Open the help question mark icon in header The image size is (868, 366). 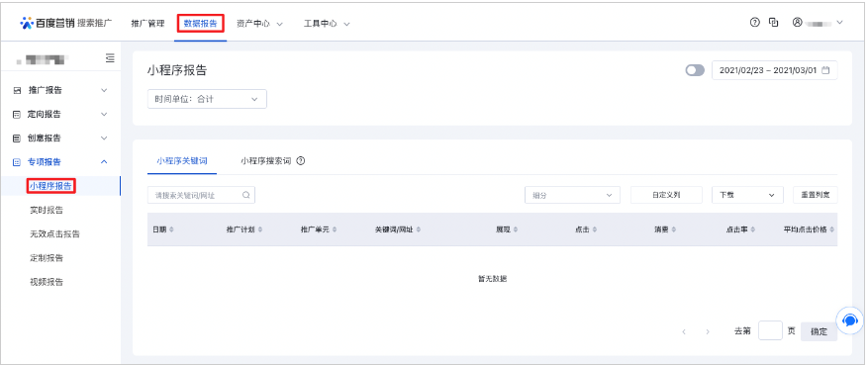click(x=754, y=23)
